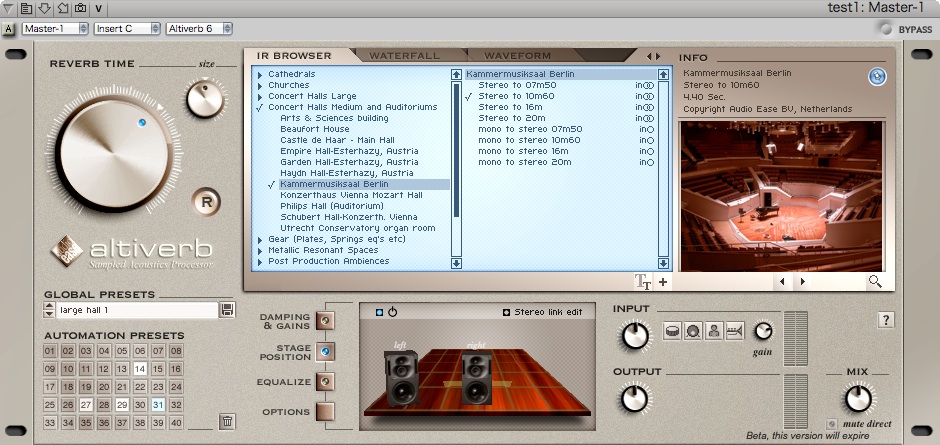Select the right speaker on stage

(x=477, y=378)
